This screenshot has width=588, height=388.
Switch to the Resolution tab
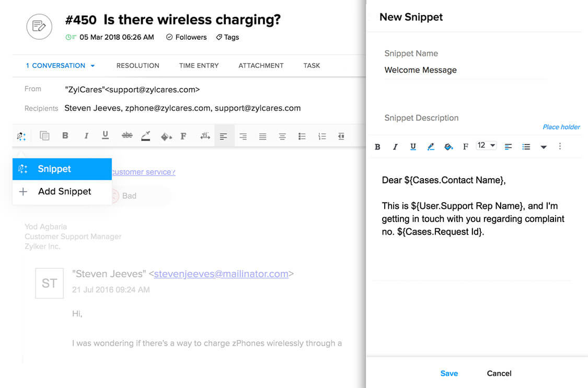pyautogui.click(x=137, y=65)
